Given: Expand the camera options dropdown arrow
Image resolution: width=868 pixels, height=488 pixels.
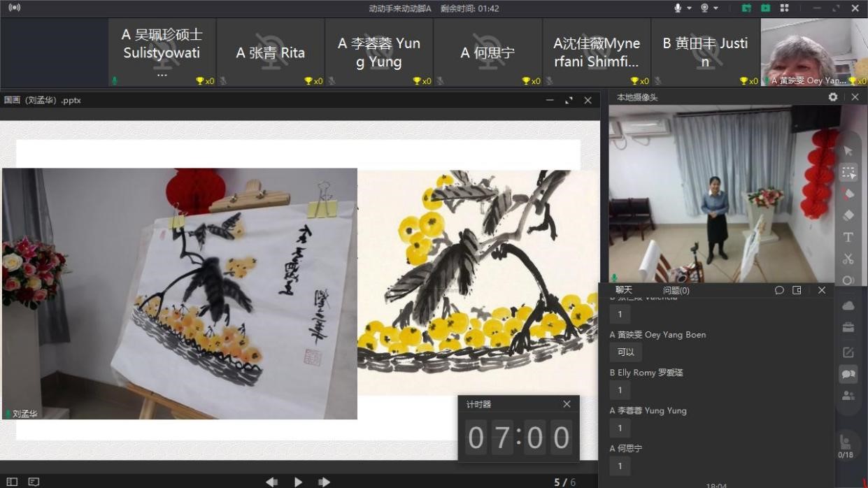Looking at the screenshot, I should point(716,8).
